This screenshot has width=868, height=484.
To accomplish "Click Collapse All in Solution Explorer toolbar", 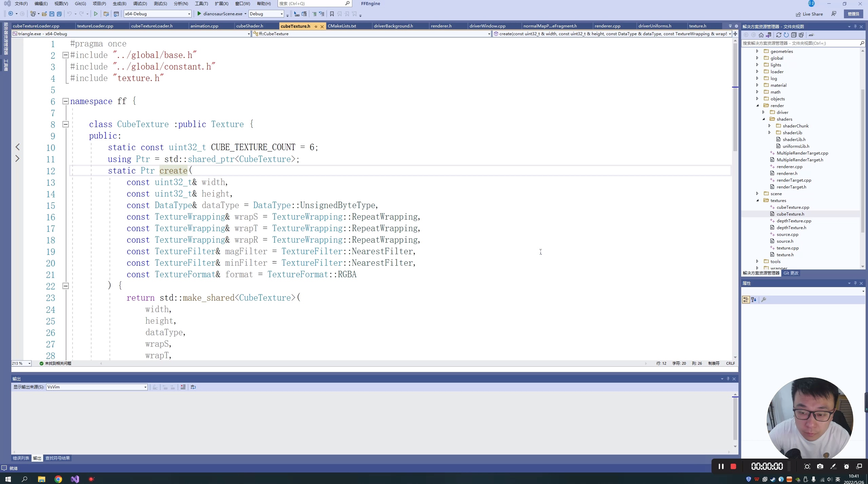I will (x=794, y=35).
